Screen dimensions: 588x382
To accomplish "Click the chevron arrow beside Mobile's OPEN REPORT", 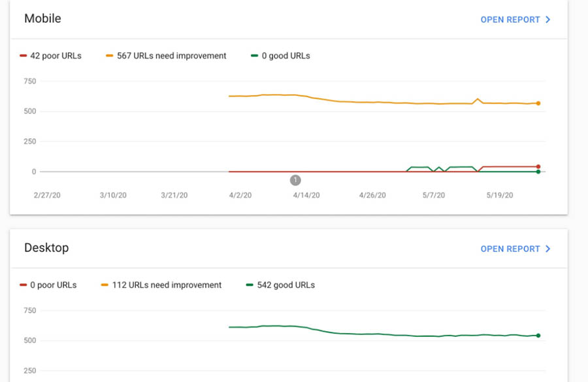I will 548,20.
